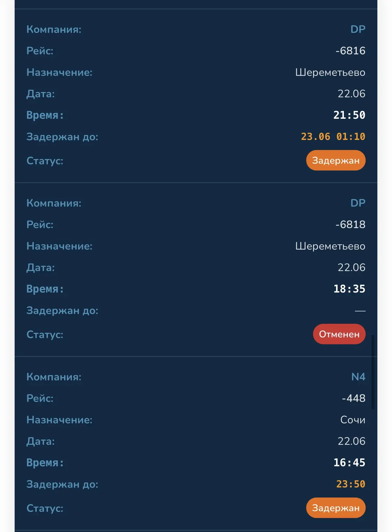Select flight number -6818
392x532 pixels.
coord(350,225)
